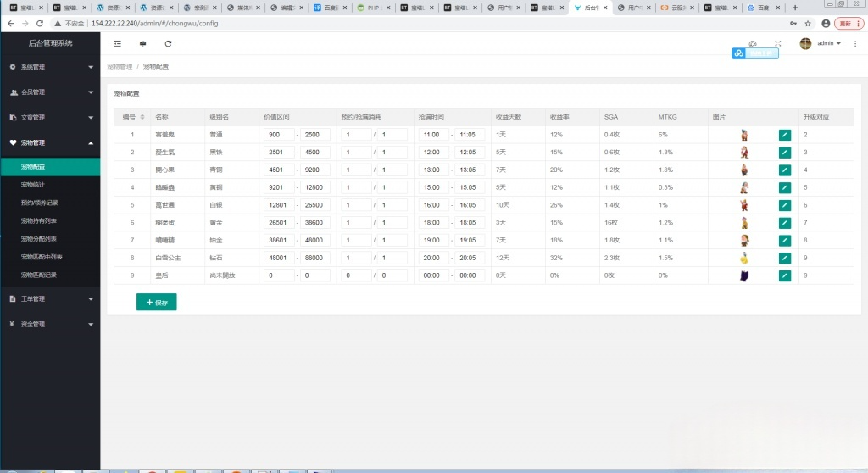
Task: Click the row 5 pet image thumbnail
Action: point(744,205)
